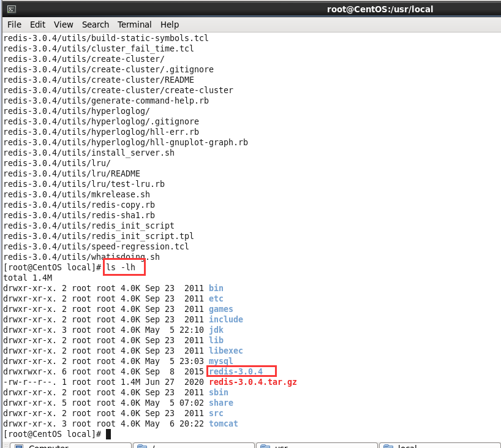
Task: Click the install_server.sh line
Action: point(89,153)
